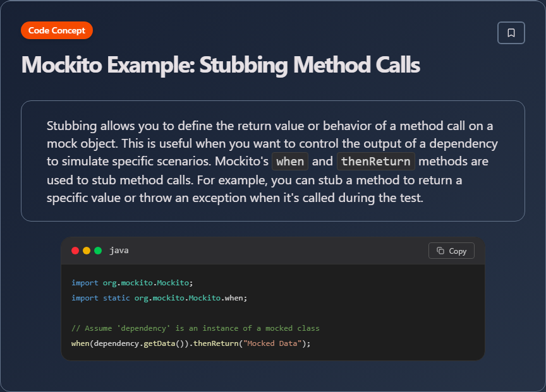
Task: Click the red dot in the code header
Action: (75, 251)
